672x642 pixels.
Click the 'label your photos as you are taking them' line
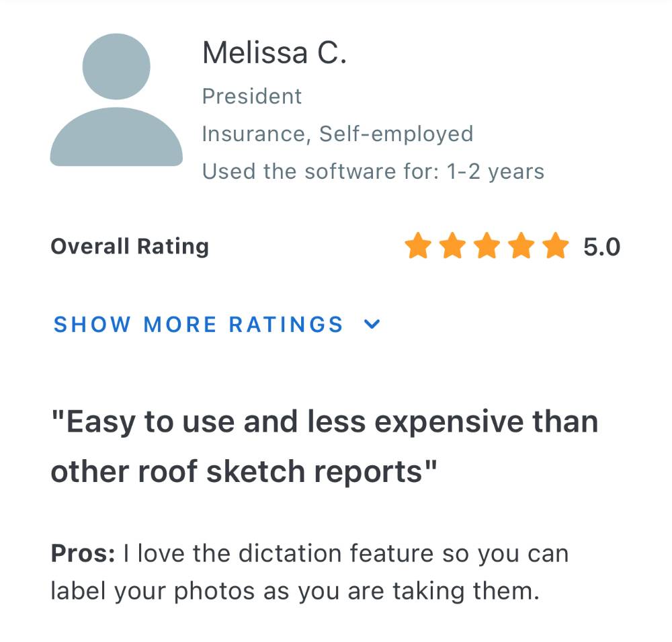(x=295, y=591)
